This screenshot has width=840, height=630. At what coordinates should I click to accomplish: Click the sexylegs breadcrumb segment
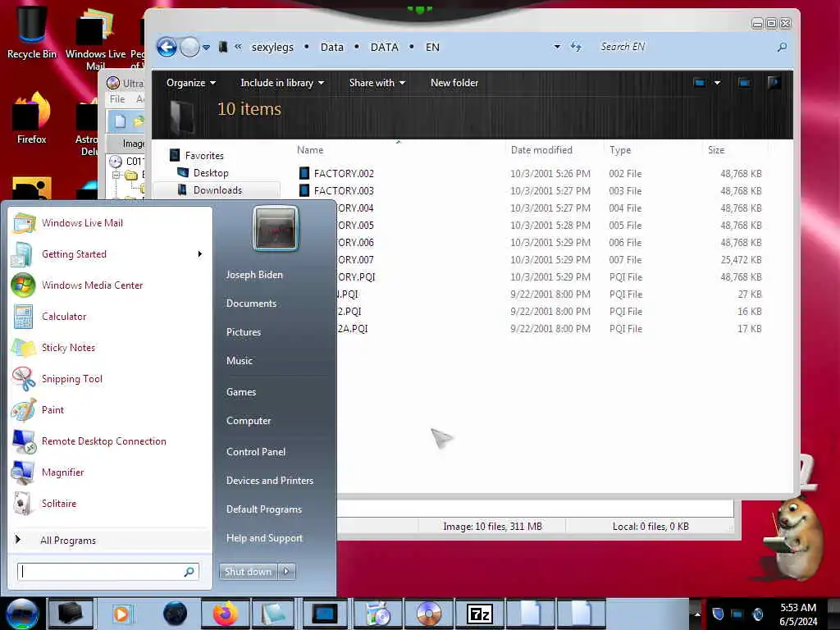pyautogui.click(x=272, y=47)
